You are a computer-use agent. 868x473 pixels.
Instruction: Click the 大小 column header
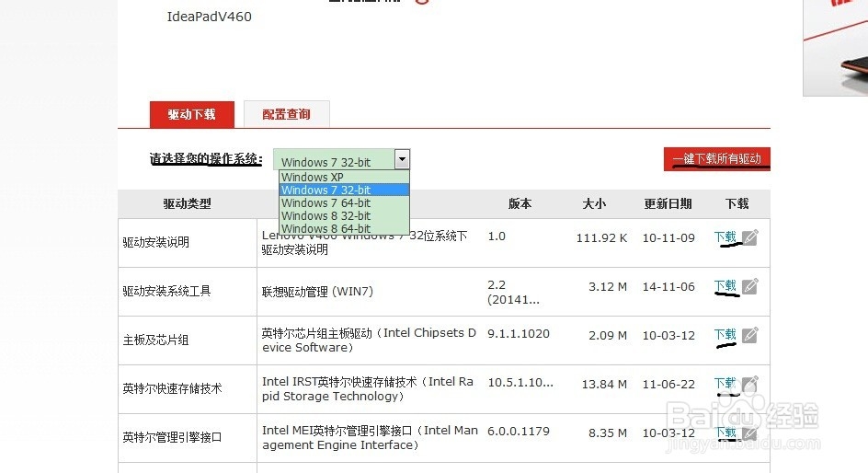tap(594, 203)
